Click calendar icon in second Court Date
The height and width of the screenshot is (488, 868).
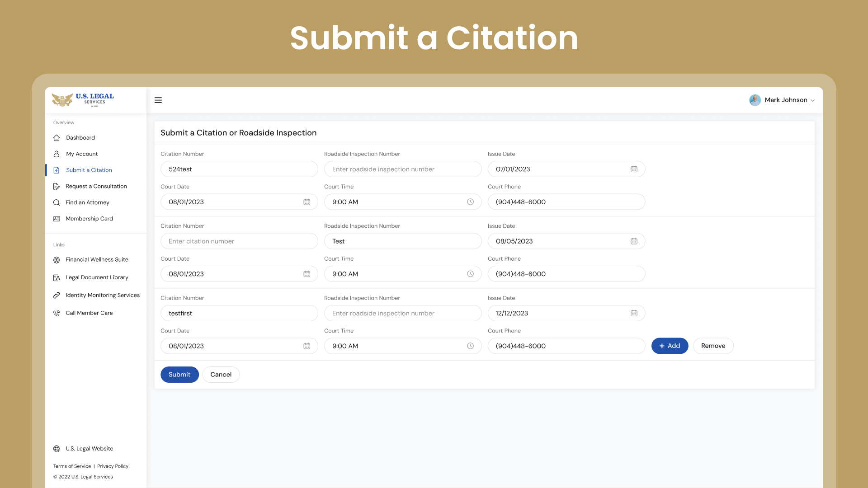click(x=307, y=274)
